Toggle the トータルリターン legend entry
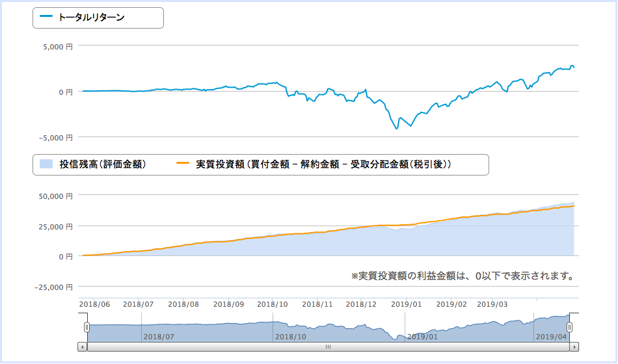Screen dimensions: 618x364 click(82, 18)
